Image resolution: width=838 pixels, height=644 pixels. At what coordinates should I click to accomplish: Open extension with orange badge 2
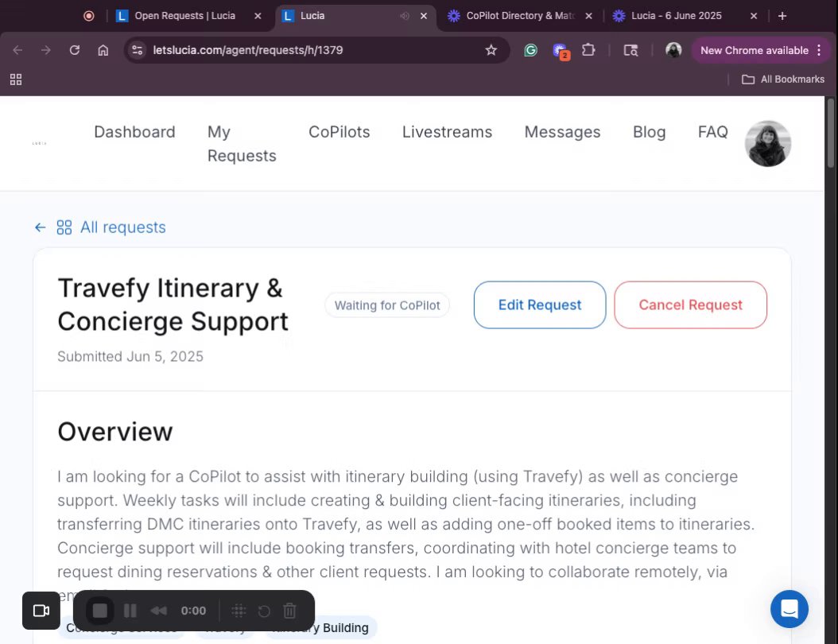click(561, 52)
